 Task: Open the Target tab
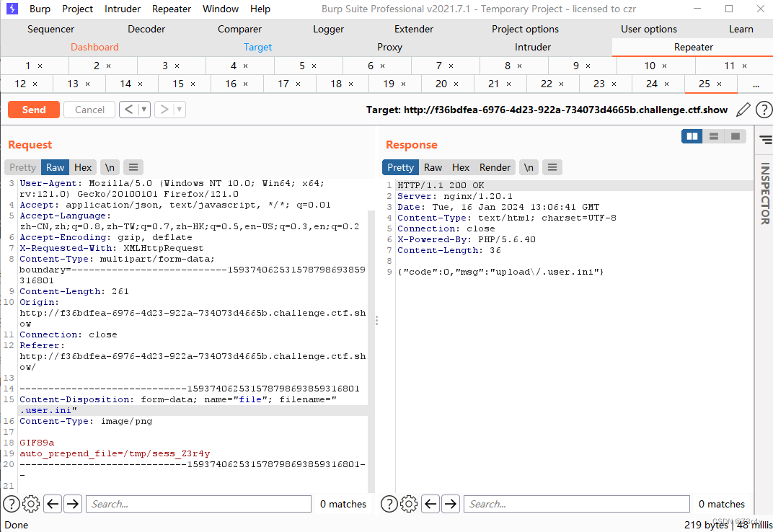pos(258,47)
